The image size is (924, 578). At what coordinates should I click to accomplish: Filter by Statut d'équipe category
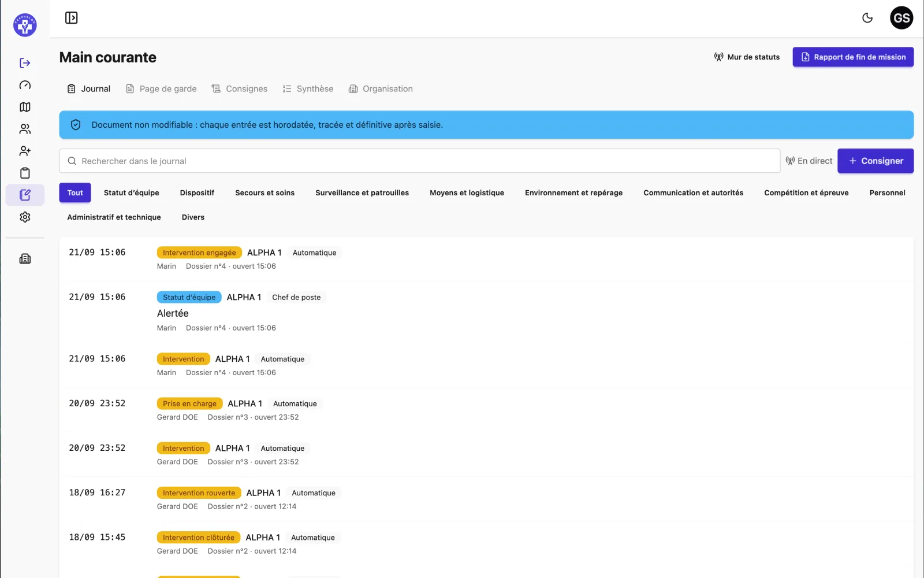tap(132, 192)
